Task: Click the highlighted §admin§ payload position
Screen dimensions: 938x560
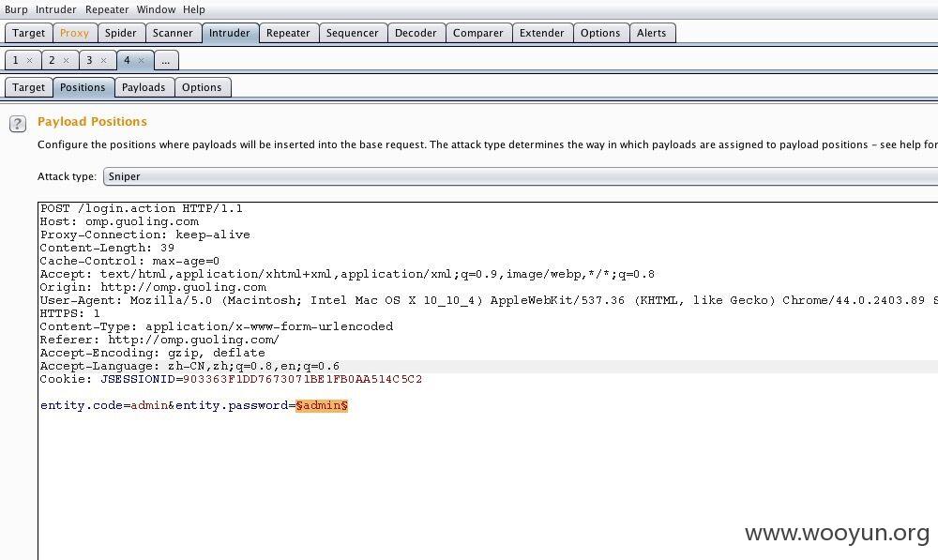Action: click(322, 405)
